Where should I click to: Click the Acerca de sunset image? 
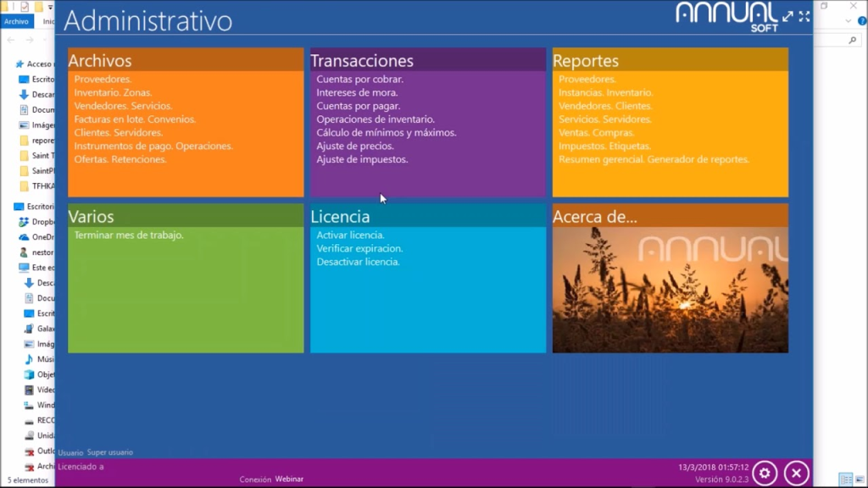point(670,292)
